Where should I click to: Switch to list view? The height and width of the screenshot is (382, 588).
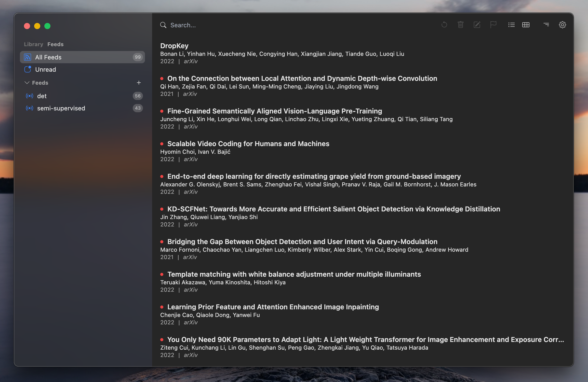coord(511,25)
